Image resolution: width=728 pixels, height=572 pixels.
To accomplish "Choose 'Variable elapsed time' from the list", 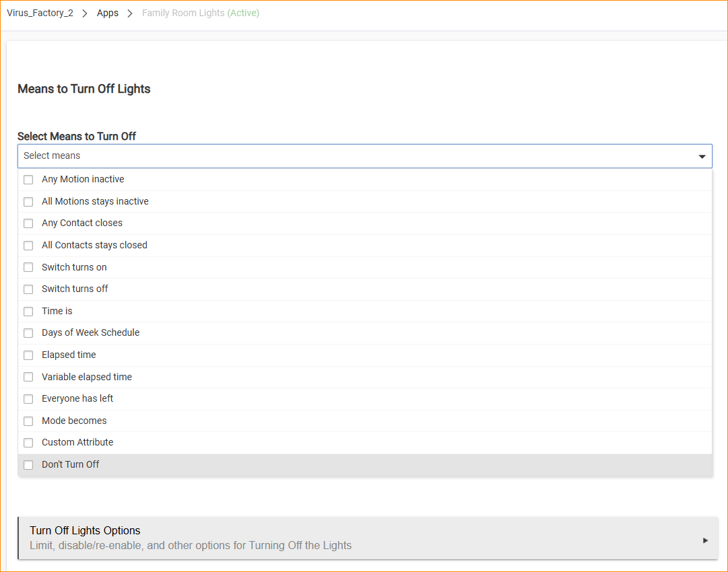I will (86, 377).
